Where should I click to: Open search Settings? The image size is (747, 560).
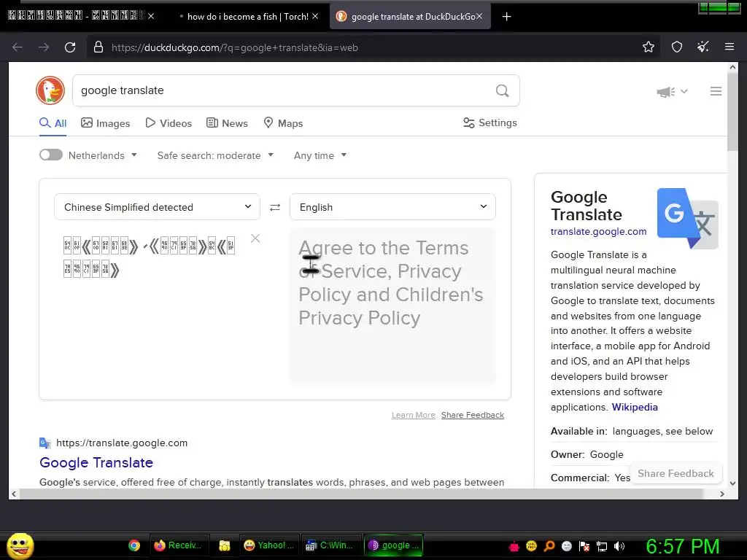[490, 122]
